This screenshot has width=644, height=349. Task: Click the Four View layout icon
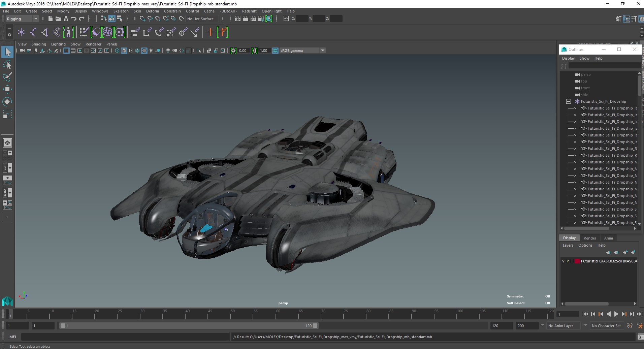(7, 155)
